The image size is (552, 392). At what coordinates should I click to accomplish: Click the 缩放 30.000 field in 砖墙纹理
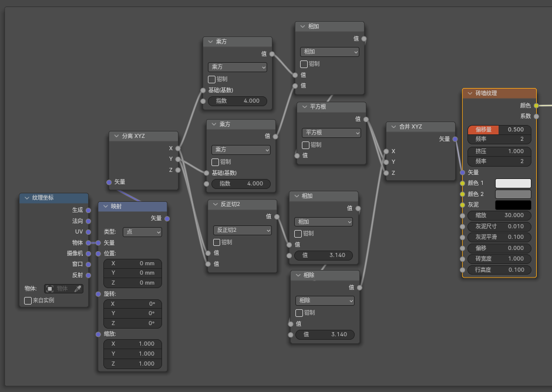(x=499, y=215)
